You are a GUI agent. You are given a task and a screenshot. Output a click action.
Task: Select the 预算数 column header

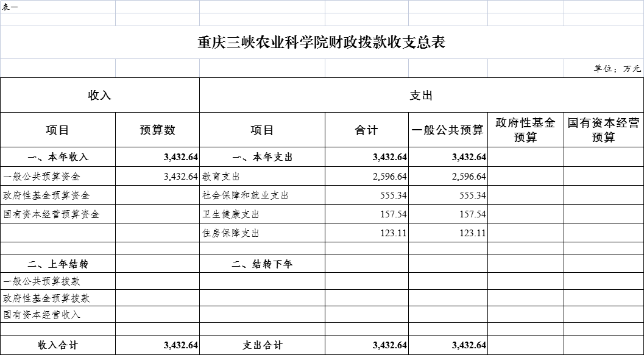tap(157, 130)
